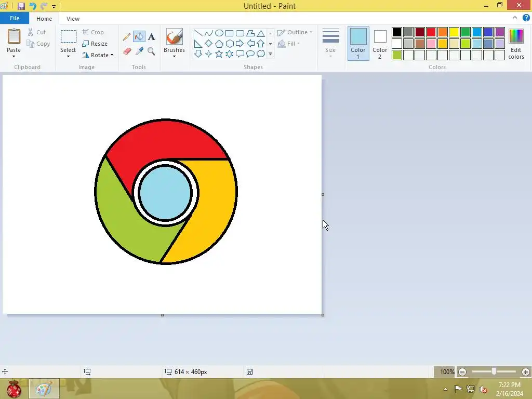
Task: Minimize the ribbon with the chevron
Action: coord(515,18)
